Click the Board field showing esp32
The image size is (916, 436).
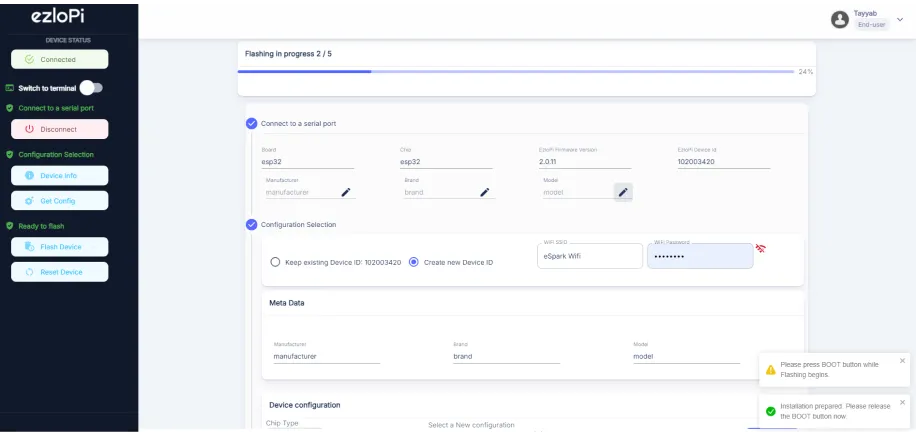[x=308, y=162]
